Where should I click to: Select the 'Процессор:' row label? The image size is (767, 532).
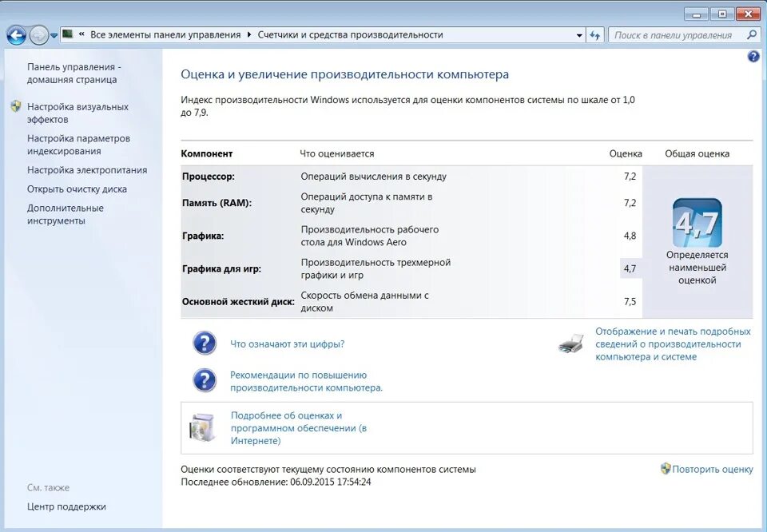click(x=209, y=177)
